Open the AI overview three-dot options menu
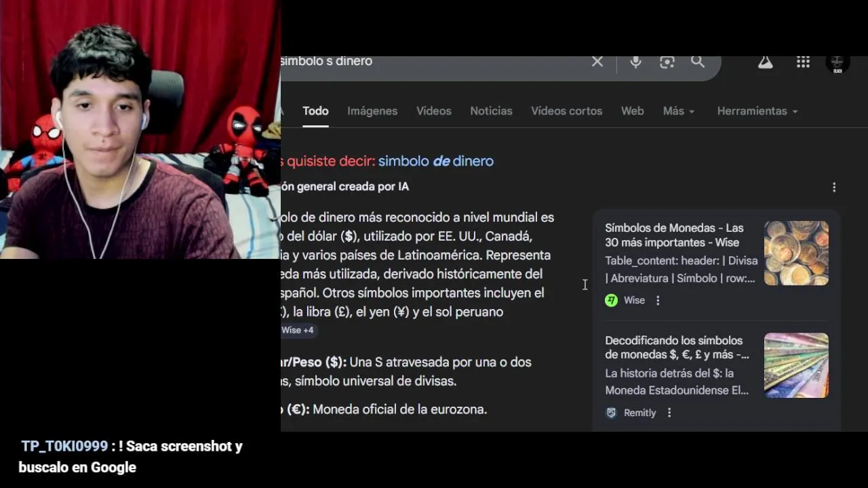 click(x=834, y=187)
